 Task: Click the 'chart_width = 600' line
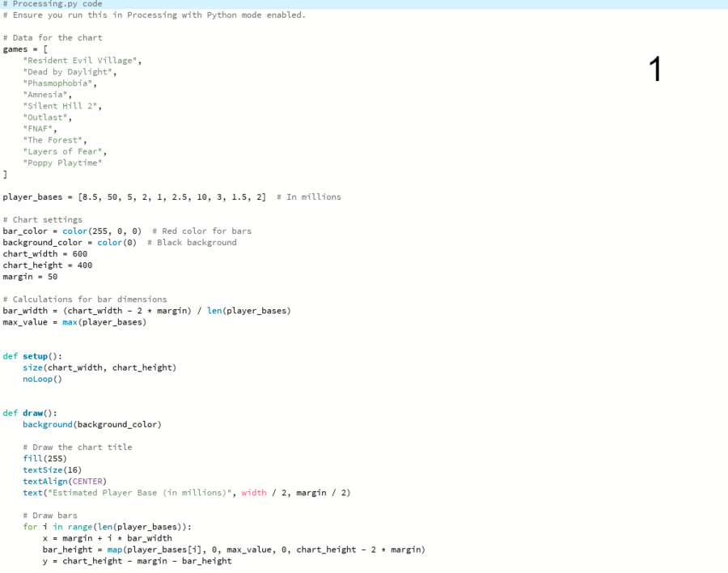click(x=45, y=254)
